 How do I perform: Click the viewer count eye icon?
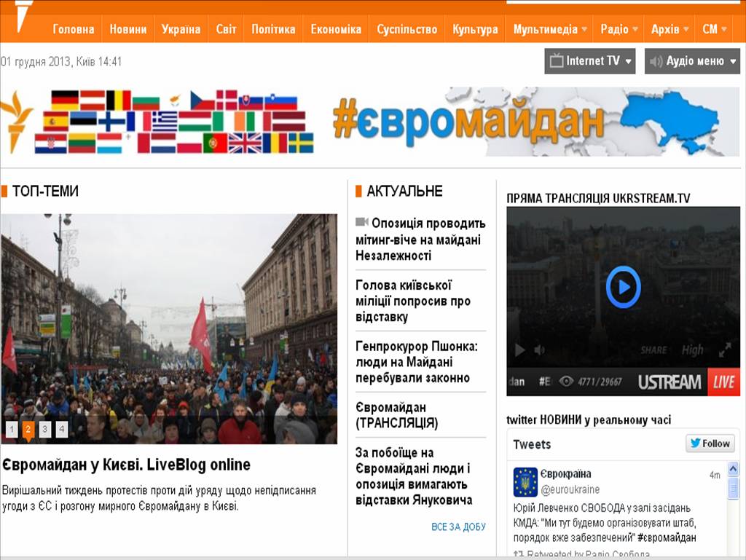pos(566,382)
